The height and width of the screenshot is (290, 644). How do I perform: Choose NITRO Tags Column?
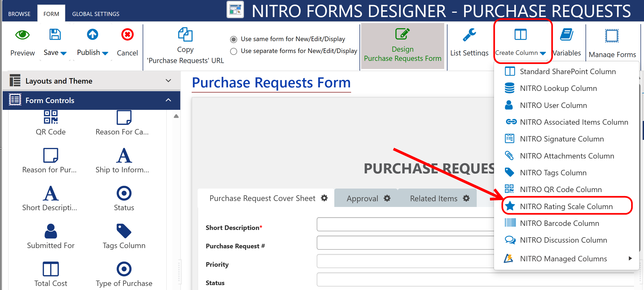(566, 173)
